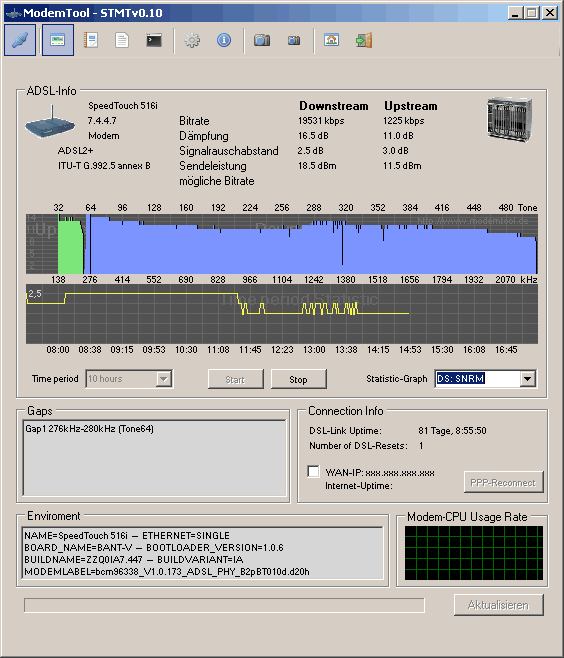Screen dimensions: 564x658
Task: Toggle the modem connect plug icon
Action: (x=20, y=40)
